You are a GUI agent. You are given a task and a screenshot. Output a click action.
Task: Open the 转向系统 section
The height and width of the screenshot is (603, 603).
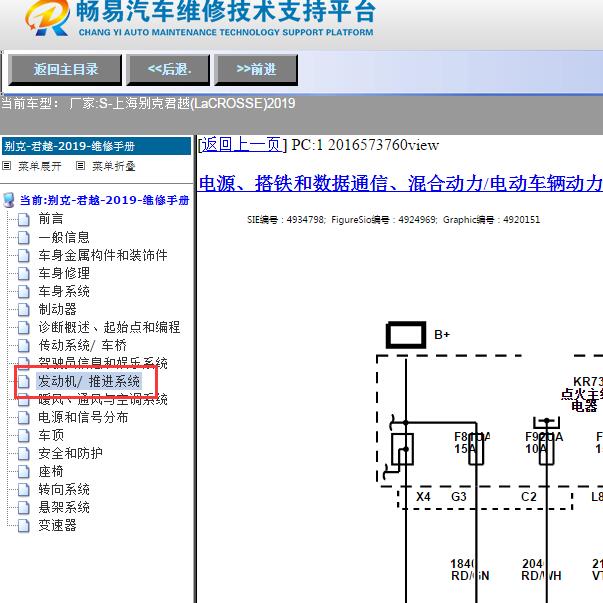point(64,490)
